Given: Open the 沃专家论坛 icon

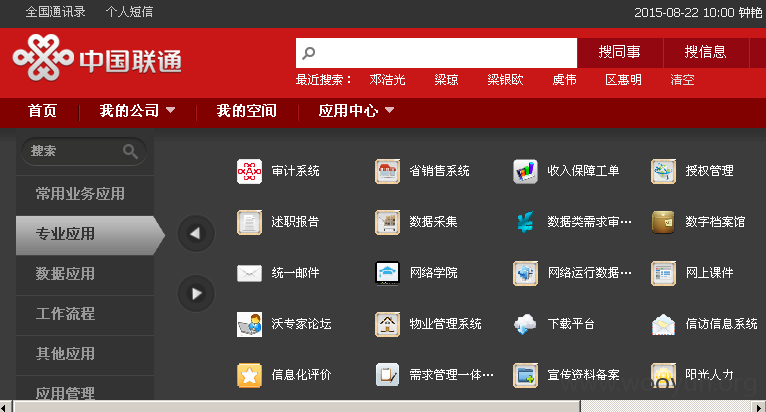Looking at the screenshot, I should coord(249,324).
